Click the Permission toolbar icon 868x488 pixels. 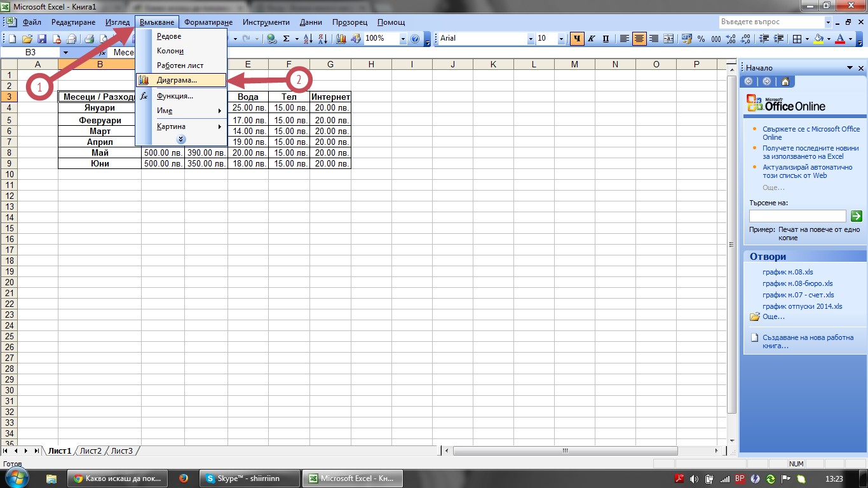coord(57,39)
